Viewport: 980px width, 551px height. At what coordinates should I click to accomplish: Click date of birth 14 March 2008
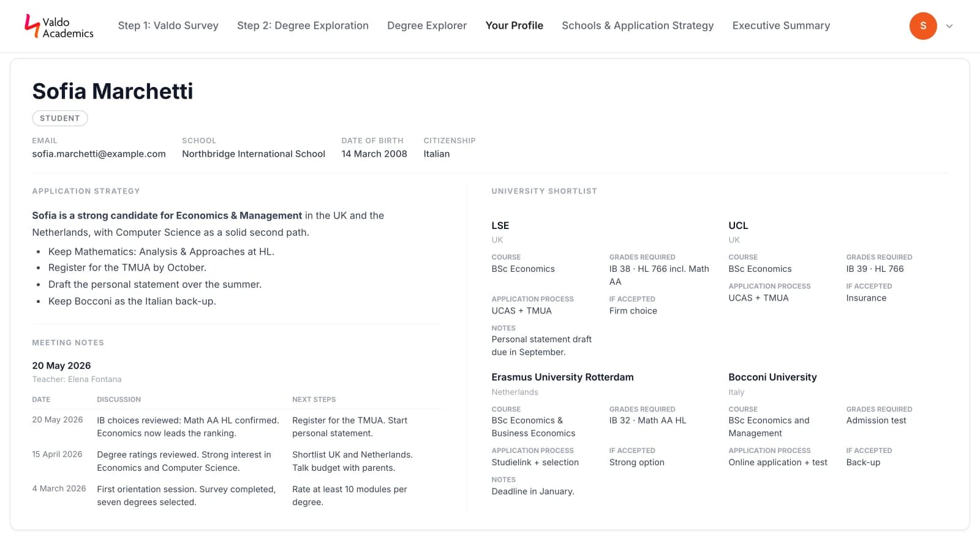pyautogui.click(x=374, y=154)
